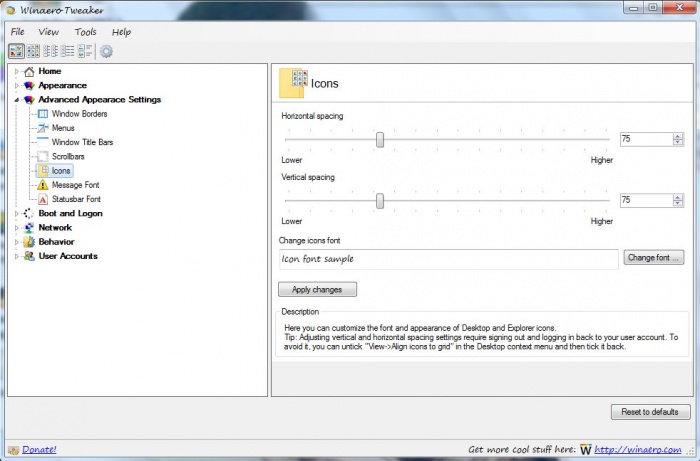The width and height of the screenshot is (700, 461).
Task: Select the list view toolbar icon
Action: coord(67,51)
